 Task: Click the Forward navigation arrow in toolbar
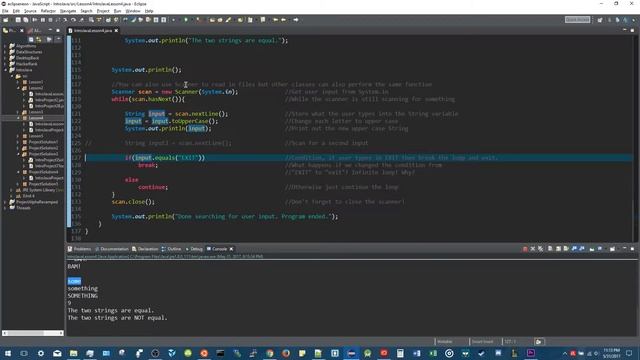(296, 20)
